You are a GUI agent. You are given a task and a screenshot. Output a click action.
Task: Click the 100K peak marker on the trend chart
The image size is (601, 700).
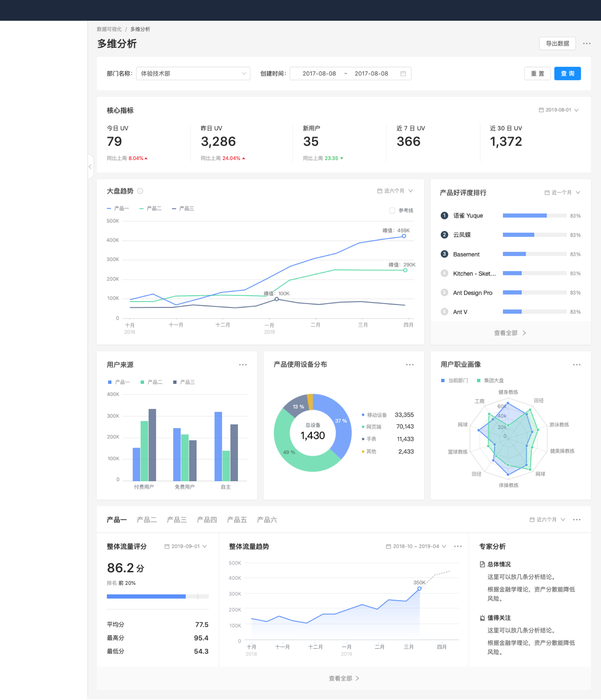[x=277, y=299]
